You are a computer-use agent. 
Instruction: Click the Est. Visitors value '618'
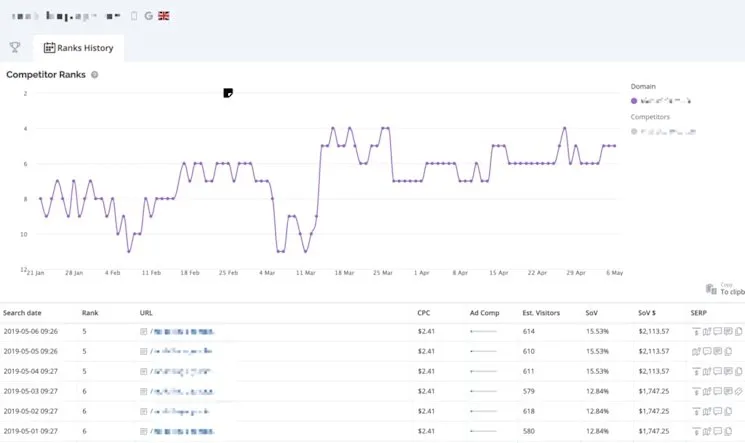[x=528, y=411]
